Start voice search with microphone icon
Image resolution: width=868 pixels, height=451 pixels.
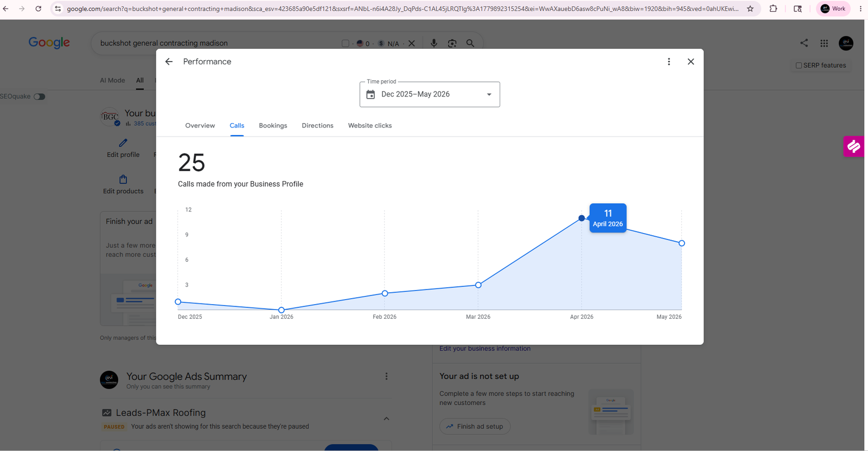(434, 43)
